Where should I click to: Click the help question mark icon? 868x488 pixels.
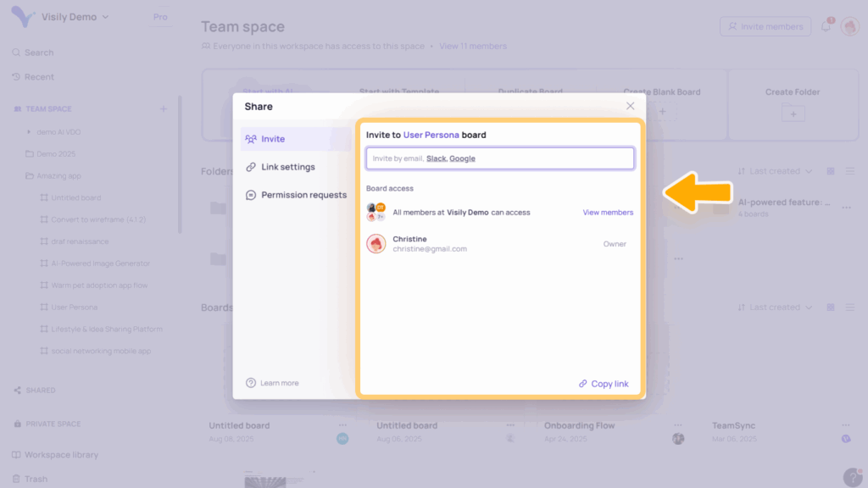point(852,477)
